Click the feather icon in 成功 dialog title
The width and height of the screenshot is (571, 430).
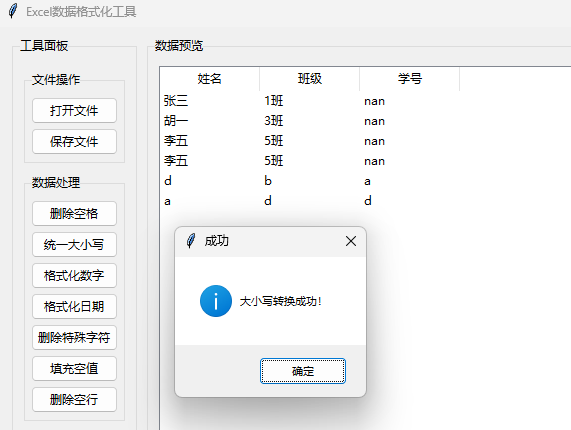click(191, 241)
